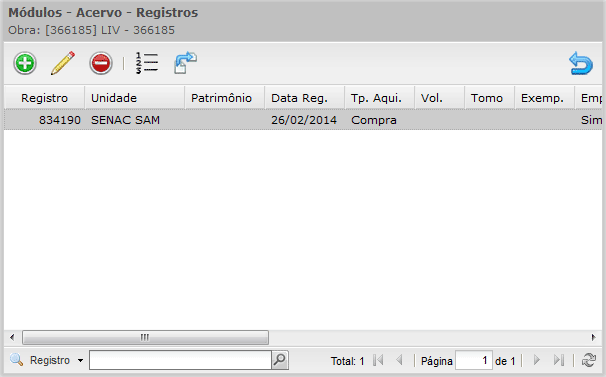Screen dimensions: 606x377
Task: Select record cell 834190
Action: 44,120
